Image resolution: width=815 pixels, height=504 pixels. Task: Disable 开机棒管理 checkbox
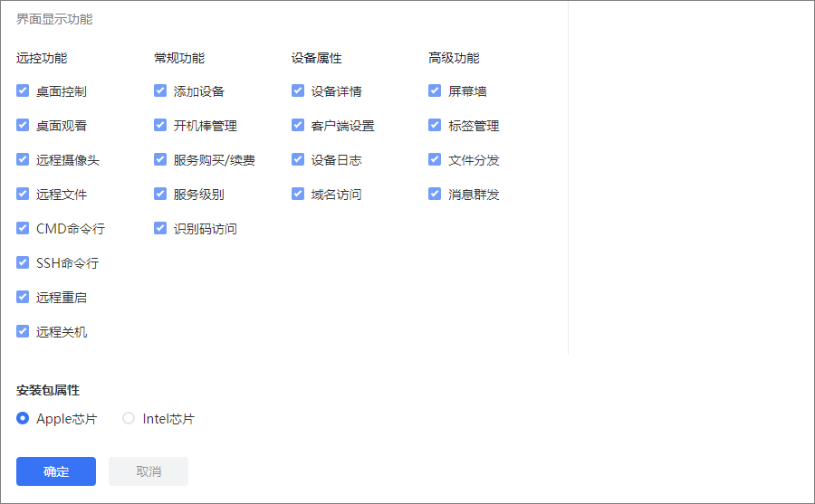[x=160, y=125]
